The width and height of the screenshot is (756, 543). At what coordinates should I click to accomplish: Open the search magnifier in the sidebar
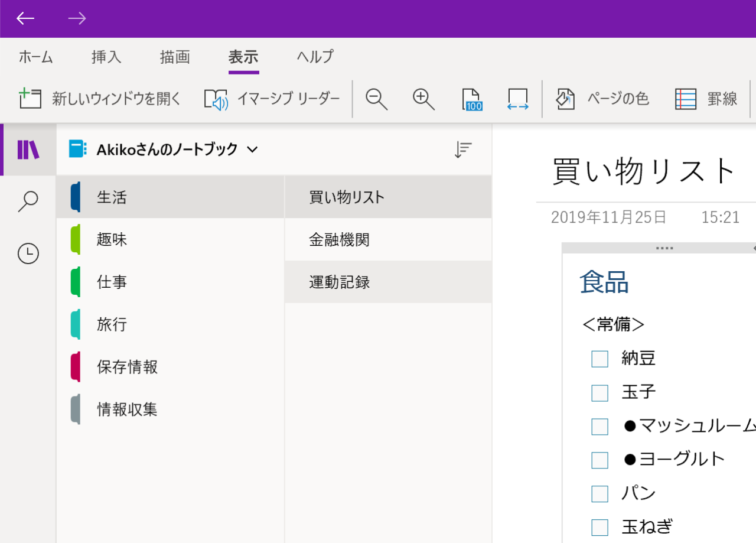tap(28, 201)
